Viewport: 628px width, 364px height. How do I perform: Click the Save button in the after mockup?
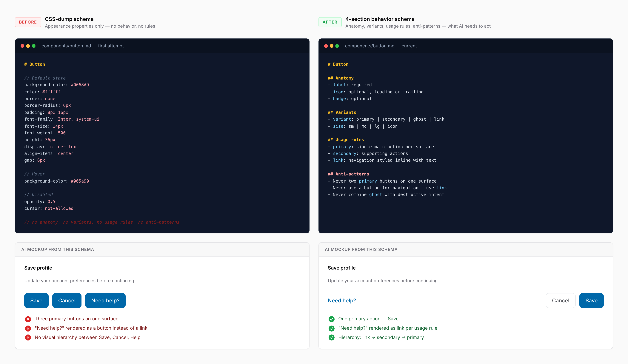pos(591,301)
